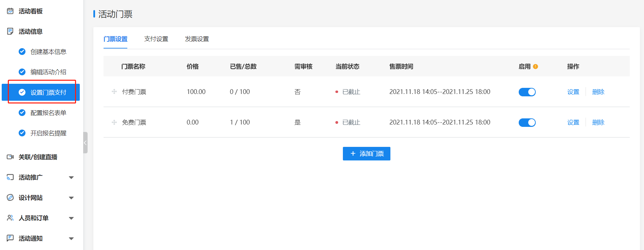Click 删除 for 免费门票
The image size is (644, 250).
[598, 122]
